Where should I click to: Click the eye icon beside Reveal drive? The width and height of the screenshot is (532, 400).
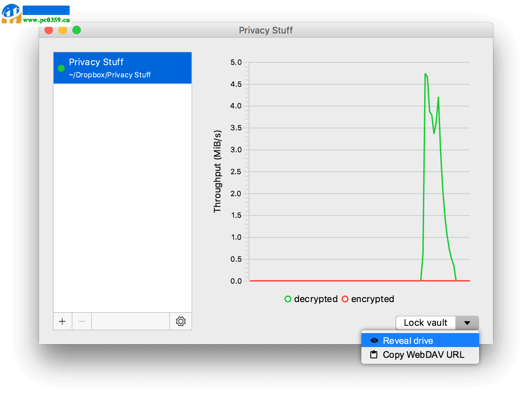click(x=374, y=340)
